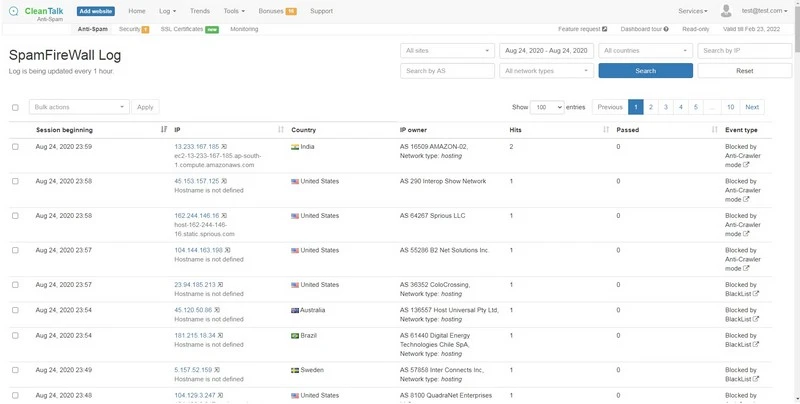Check the row for 45.153.157.125
The height and width of the screenshot is (404, 800).
[x=15, y=181]
